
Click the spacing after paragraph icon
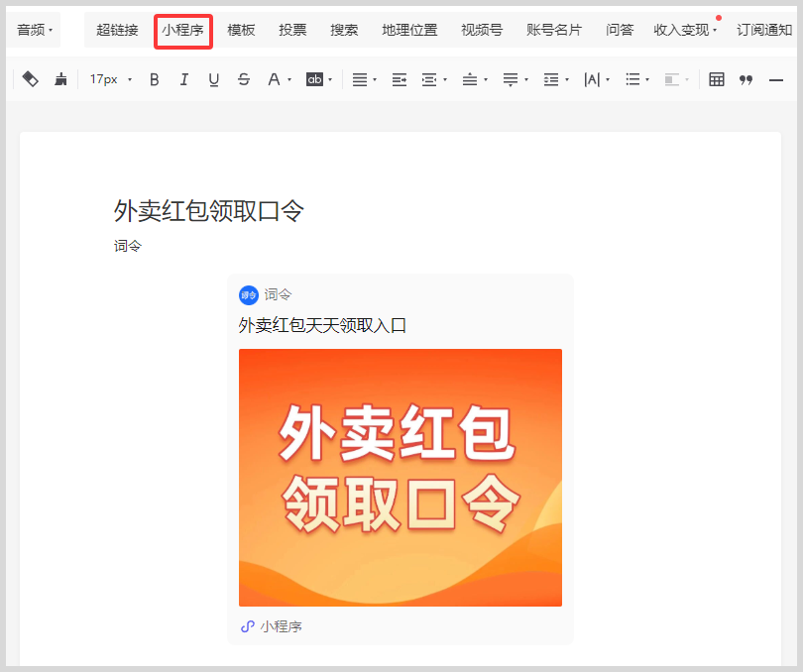click(x=511, y=79)
